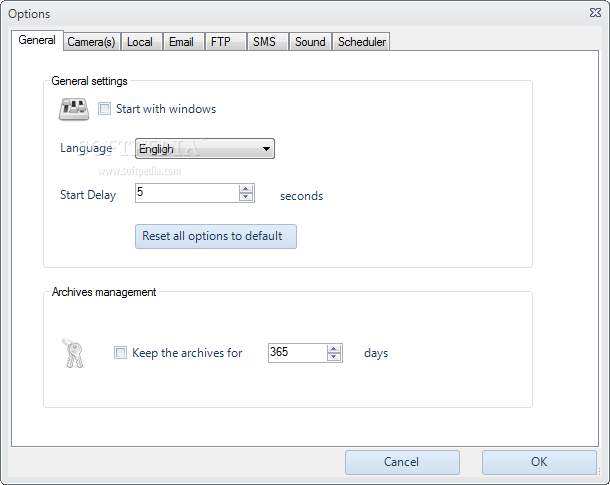The width and height of the screenshot is (610, 485).
Task: Dismiss dialog with the Cancel button
Action: pos(402,462)
